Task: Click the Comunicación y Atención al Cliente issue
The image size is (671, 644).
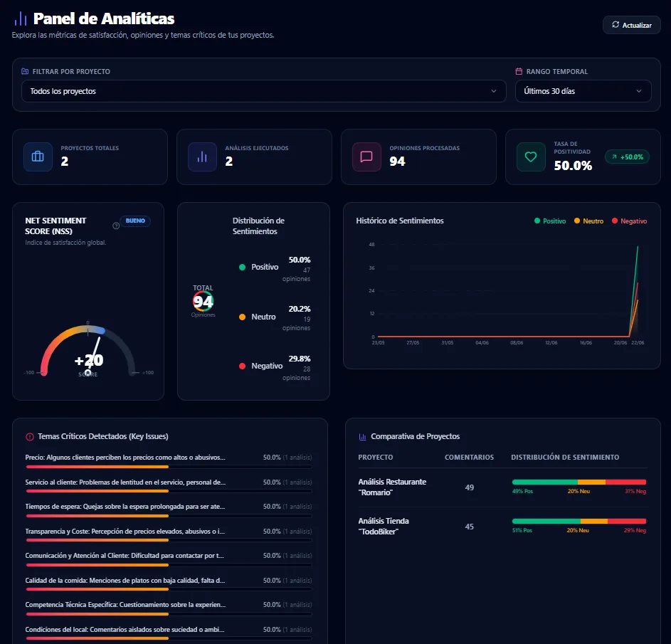Action: [x=125, y=556]
